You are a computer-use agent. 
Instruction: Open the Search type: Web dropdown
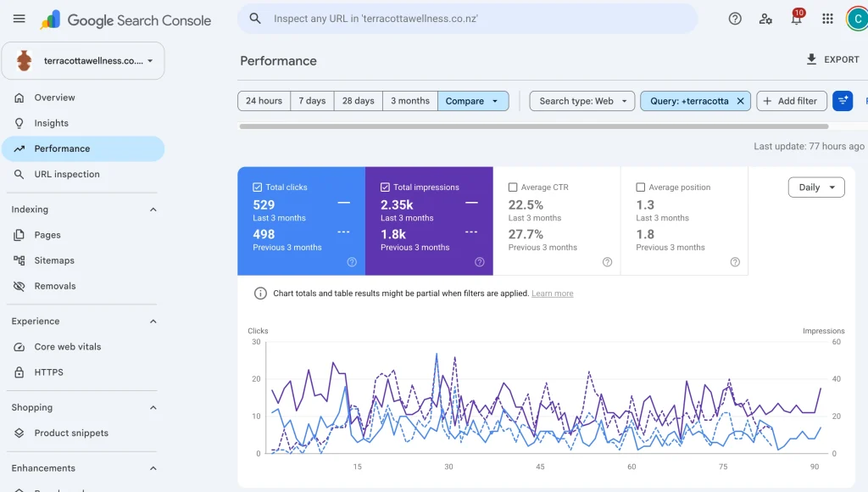coord(581,101)
